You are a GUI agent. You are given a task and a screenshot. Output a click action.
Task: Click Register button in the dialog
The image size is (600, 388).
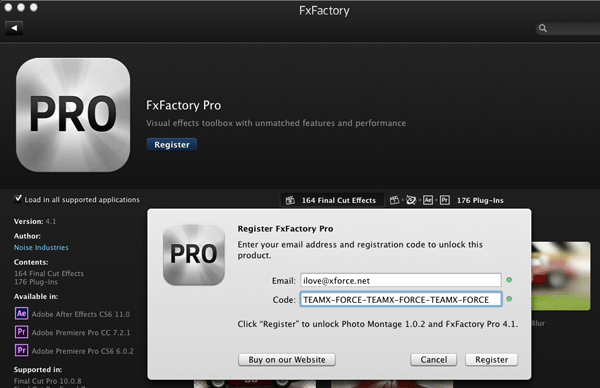[x=492, y=360]
